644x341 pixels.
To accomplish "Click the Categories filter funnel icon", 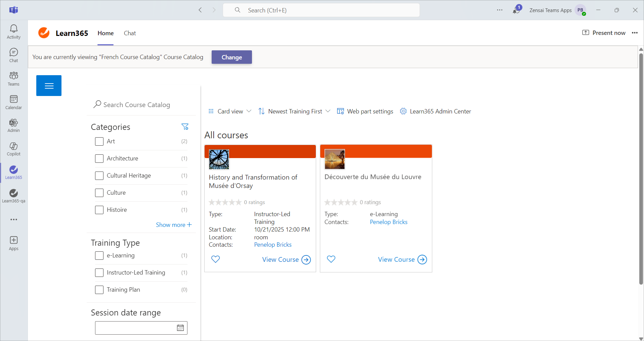I will point(185,127).
